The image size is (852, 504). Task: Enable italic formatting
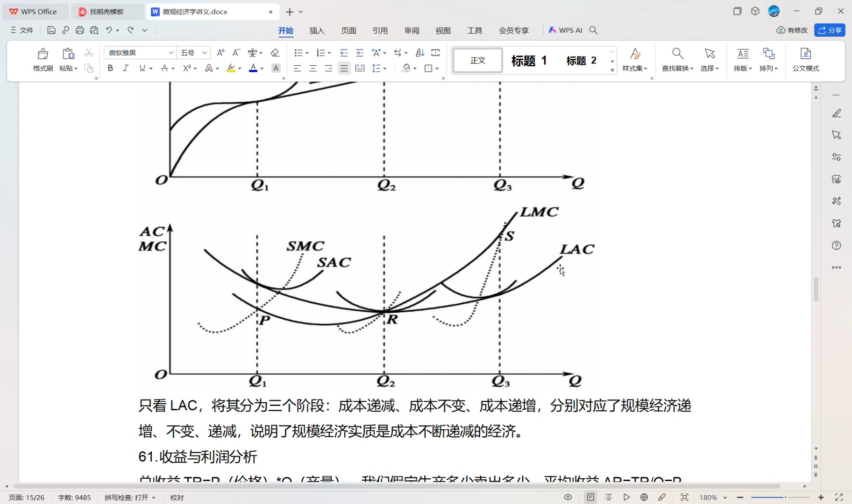pyautogui.click(x=125, y=68)
